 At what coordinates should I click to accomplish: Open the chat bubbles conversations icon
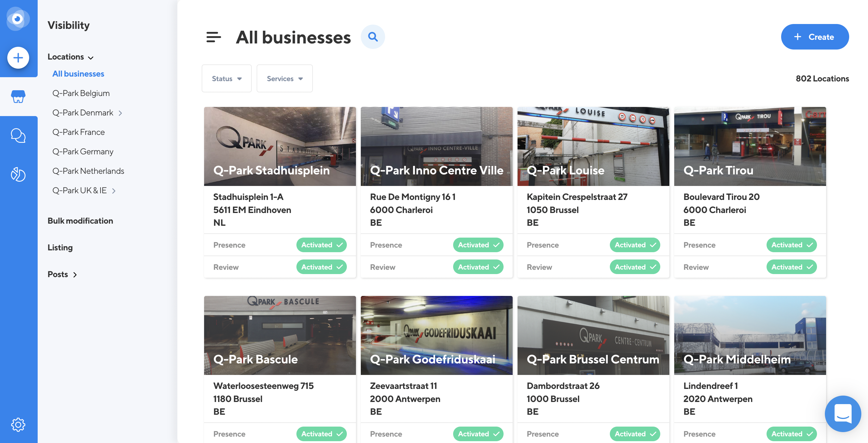point(18,136)
